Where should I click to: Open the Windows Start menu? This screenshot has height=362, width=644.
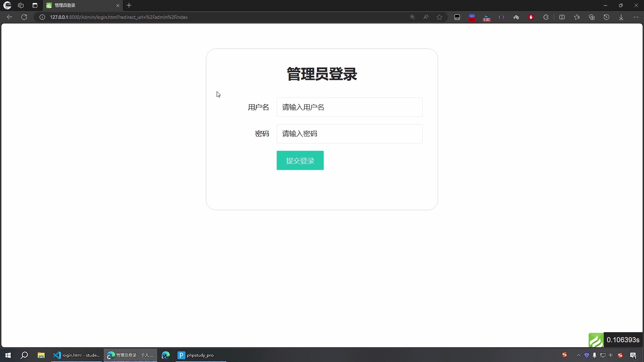tap(8, 355)
